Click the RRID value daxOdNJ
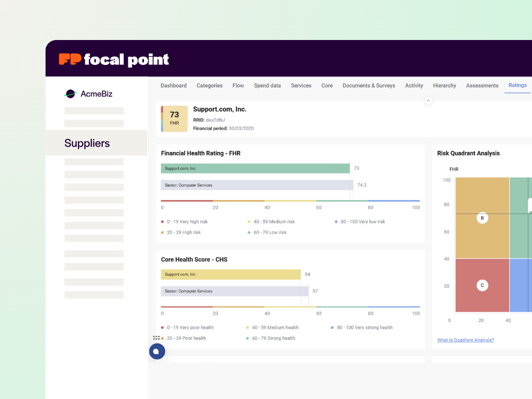This screenshot has width=532, height=399. point(215,120)
